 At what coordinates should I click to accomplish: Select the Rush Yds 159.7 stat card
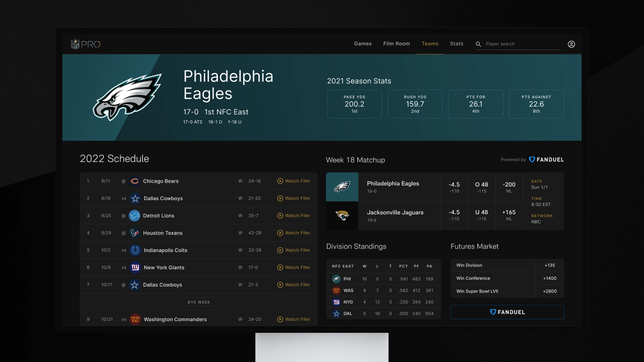pos(415,104)
